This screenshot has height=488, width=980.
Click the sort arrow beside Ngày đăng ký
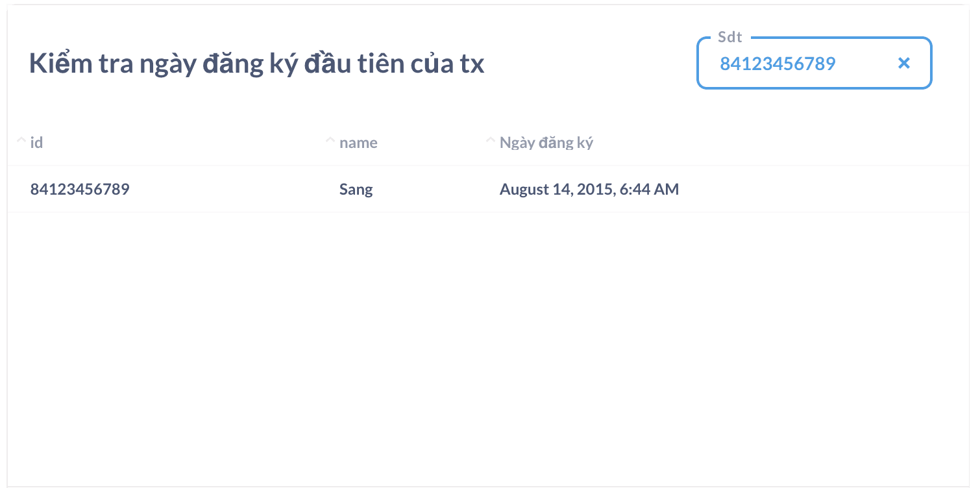tap(491, 140)
